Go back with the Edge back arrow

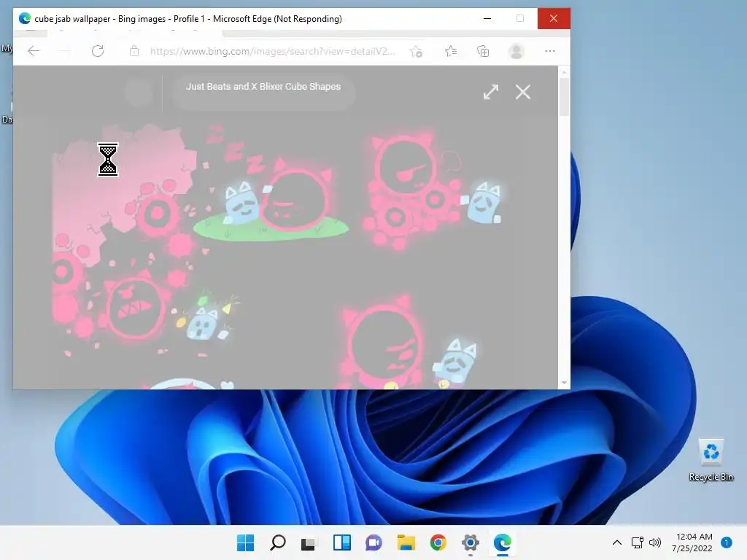(34, 51)
